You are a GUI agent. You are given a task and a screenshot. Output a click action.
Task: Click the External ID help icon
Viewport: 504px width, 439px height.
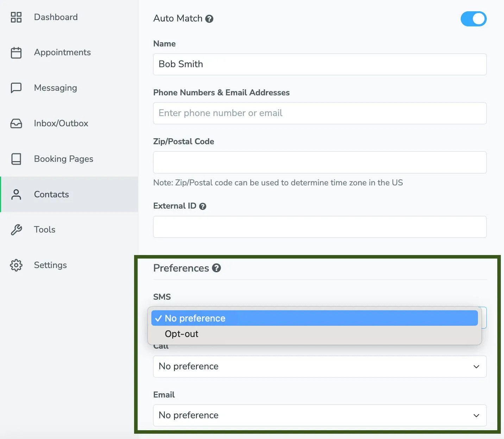point(202,206)
